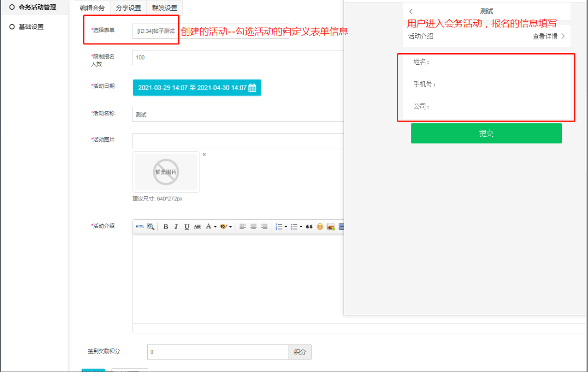Apply strikethrough text formatting
Viewport: 588px width, 372px height.
[x=197, y=227]
